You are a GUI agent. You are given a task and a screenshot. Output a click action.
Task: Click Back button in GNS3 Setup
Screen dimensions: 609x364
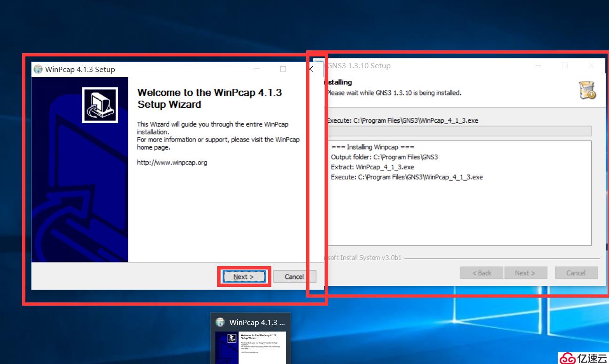click(482, 273)
